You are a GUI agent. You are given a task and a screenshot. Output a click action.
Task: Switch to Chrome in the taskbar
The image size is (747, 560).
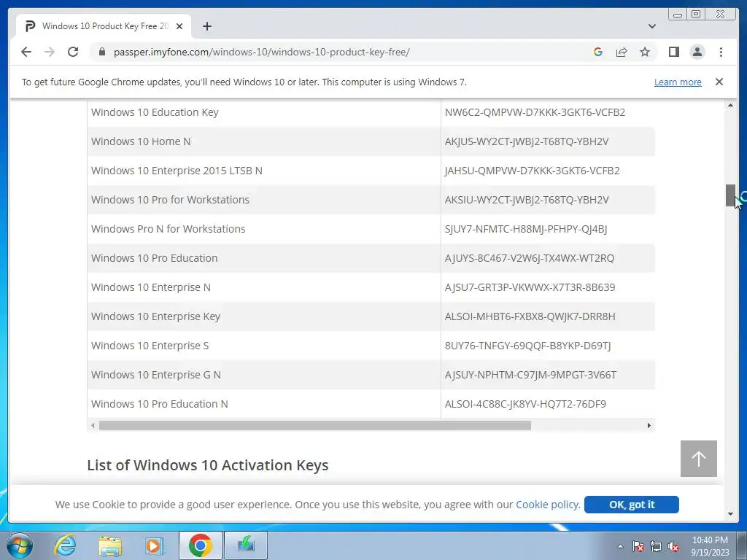200,545
